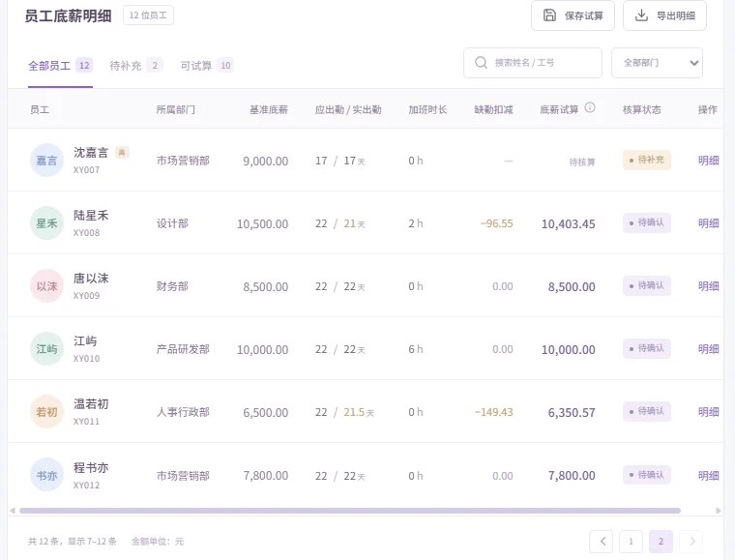Screen dimensions: 735x560
Task: Go to previous page with left arrow
Action: (602, 542)
